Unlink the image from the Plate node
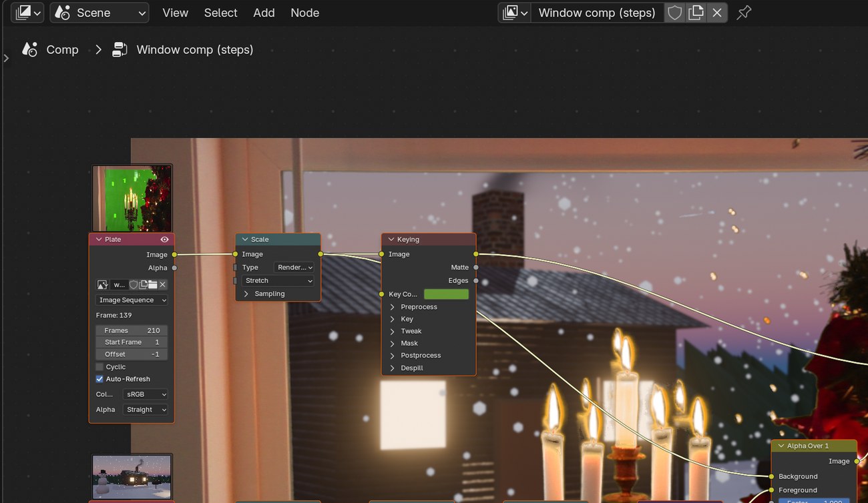Screen dimensions: 868x503 [x=162, y=285]
